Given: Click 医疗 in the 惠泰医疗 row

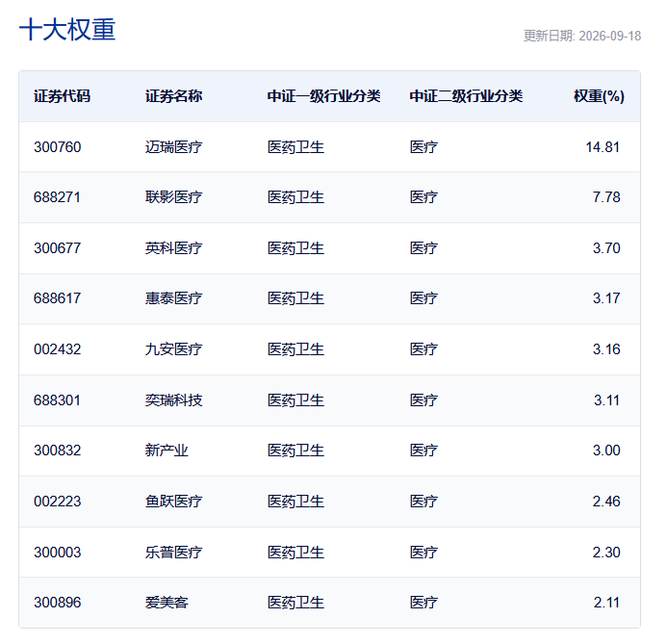Looking at the screenshot, I should [423, 298].
